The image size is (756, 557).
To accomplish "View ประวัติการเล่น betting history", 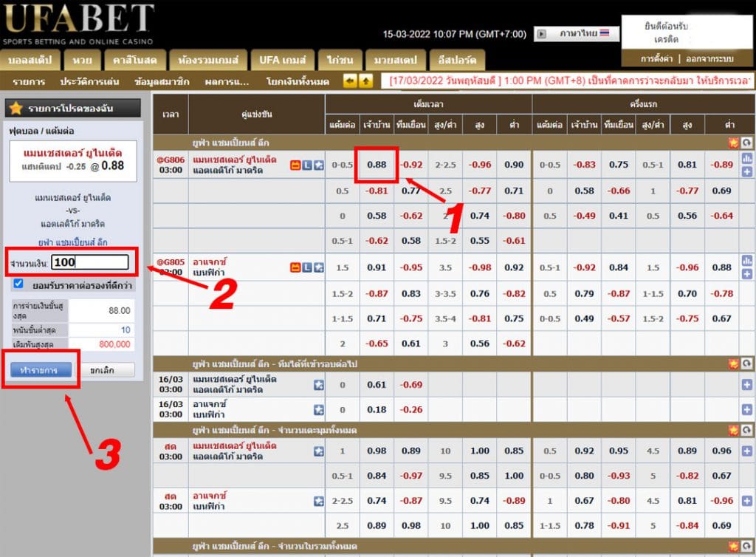I will tap(89, 81).
